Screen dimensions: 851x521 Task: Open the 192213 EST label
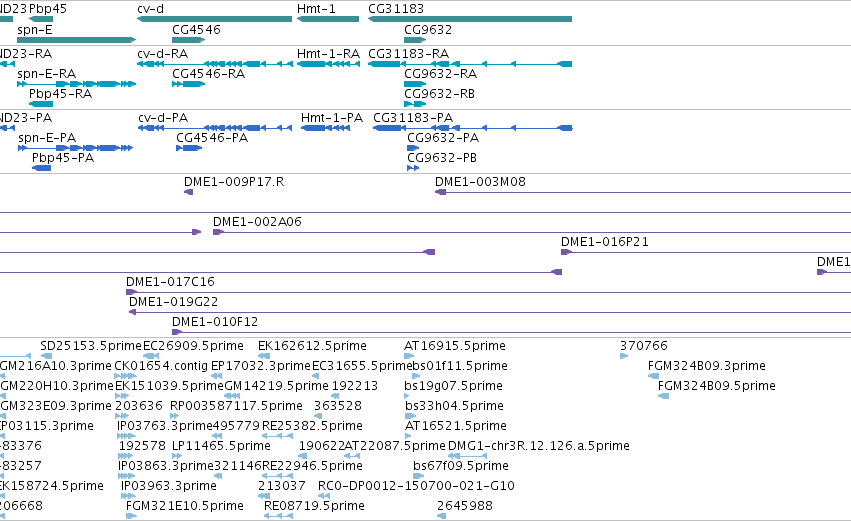pyautogui.click(x=354, y=386)
